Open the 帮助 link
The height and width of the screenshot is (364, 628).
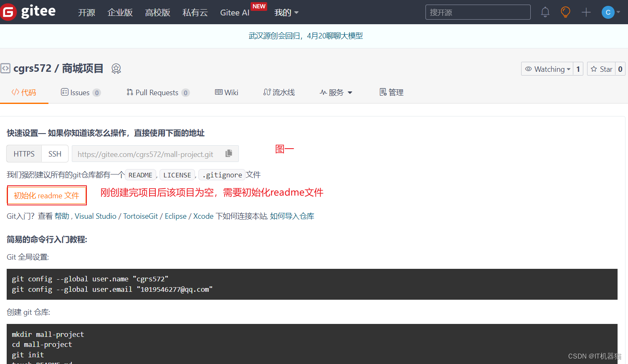click(x=62, y=216)
